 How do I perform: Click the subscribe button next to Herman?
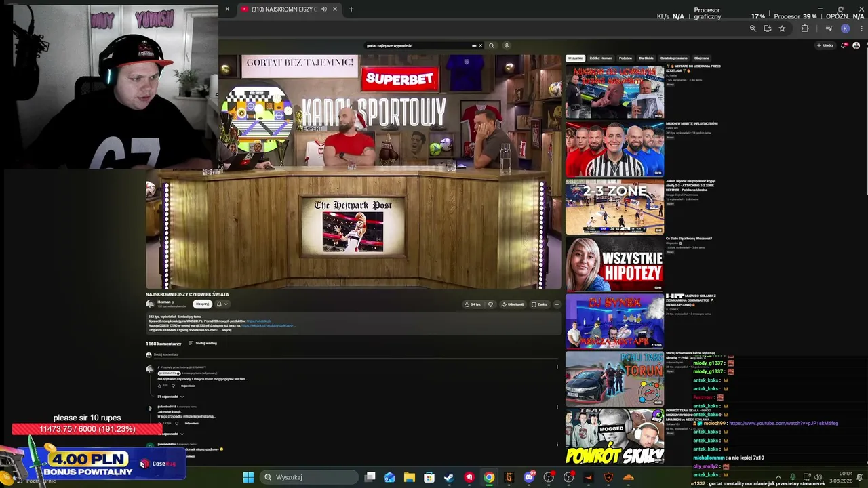pyautogui.click(x=202, y=304)
